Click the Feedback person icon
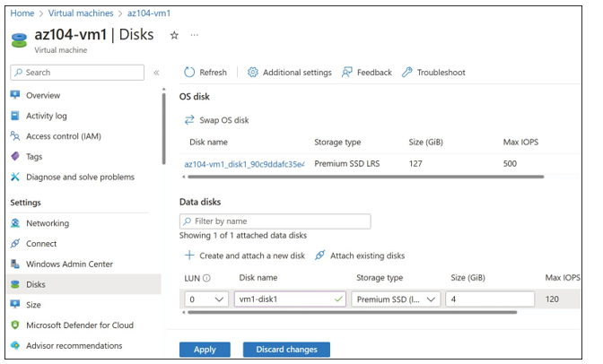Screen dimensions: 603x364 (x=347, y=73)
